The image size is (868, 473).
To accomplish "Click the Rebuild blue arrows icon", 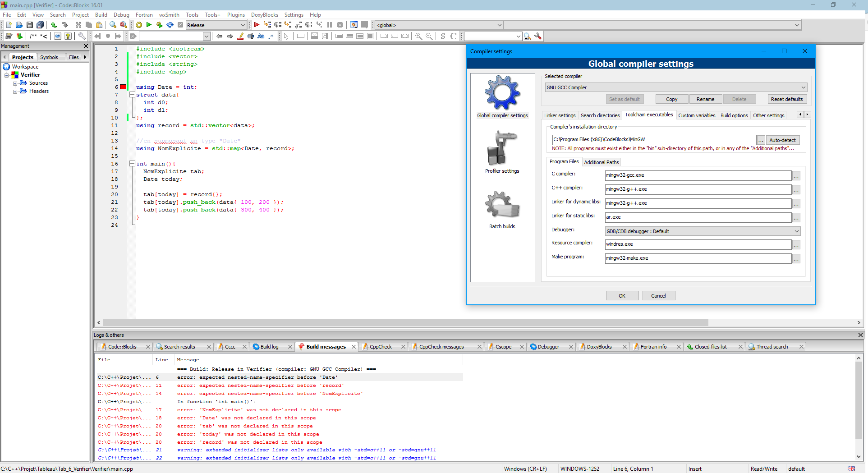I will tap(170, 25).
